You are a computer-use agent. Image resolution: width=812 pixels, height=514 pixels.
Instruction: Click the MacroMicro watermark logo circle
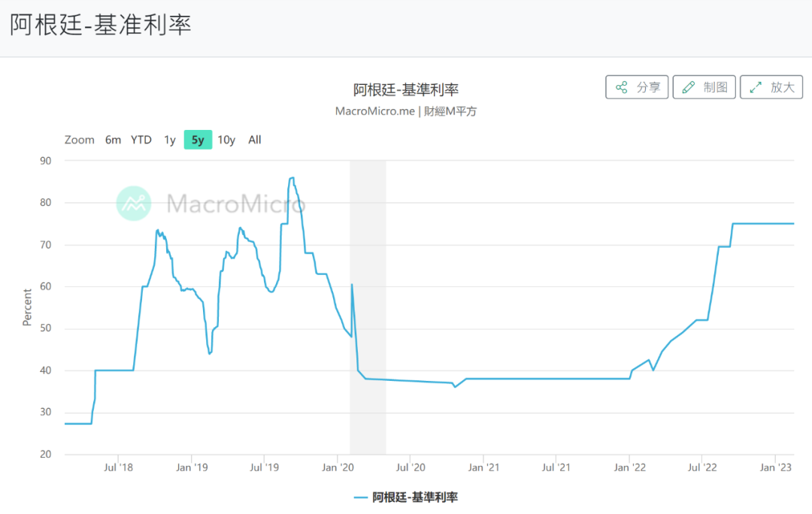click(134, 203)
